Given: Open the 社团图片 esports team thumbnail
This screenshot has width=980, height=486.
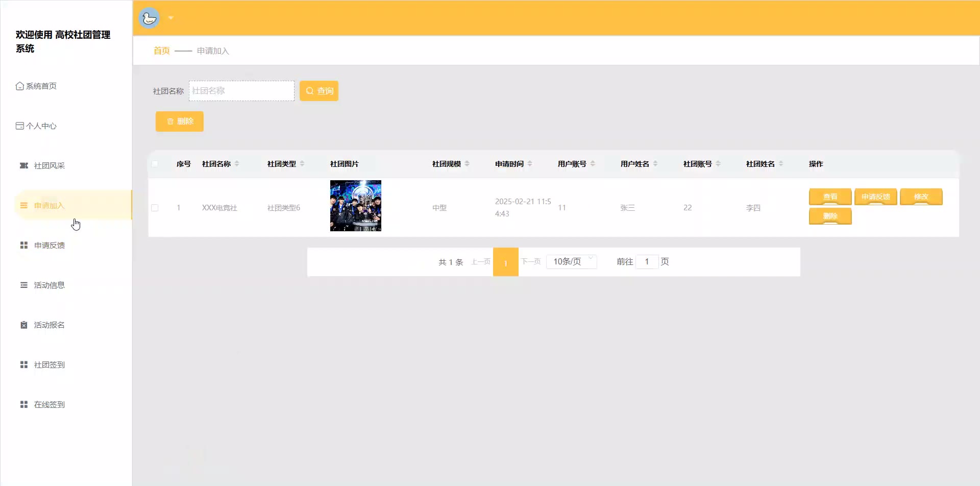Looking at the screenshot, I should point(355,206).
